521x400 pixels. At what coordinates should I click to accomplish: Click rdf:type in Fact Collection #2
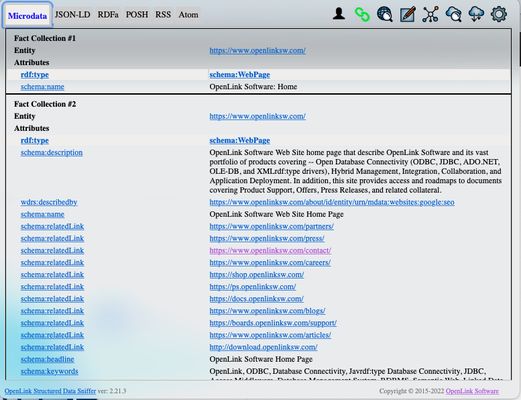tap(35, 140)
